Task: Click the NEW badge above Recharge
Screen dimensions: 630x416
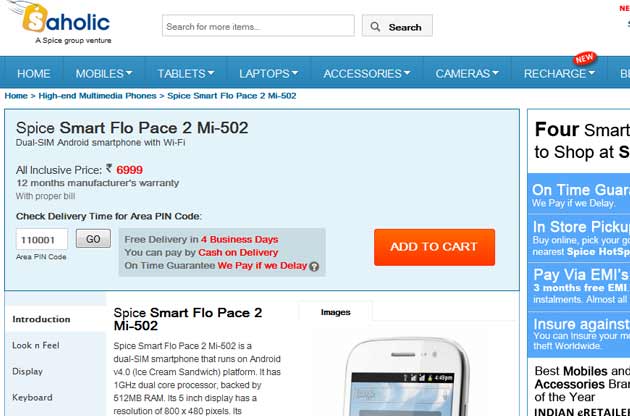Action: tap(585, 59)
